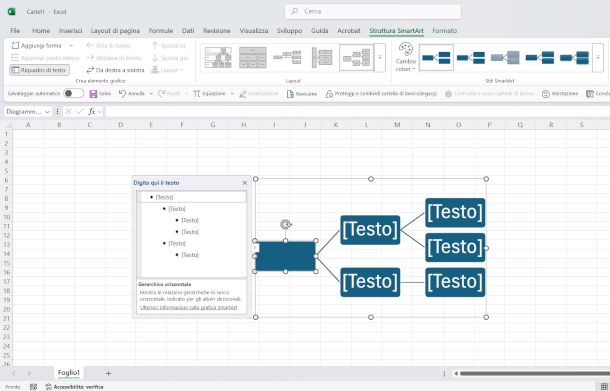Switch to the Inserisci tab
The height and width of the screenshot is (391, 610).
(x=70, y=31)
